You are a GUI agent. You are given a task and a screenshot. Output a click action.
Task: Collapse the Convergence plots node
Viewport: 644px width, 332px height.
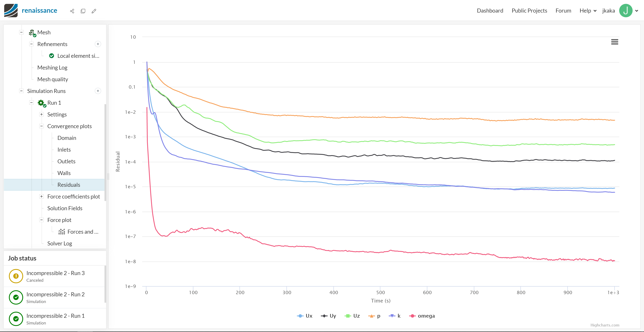click(x=41, y=126)
